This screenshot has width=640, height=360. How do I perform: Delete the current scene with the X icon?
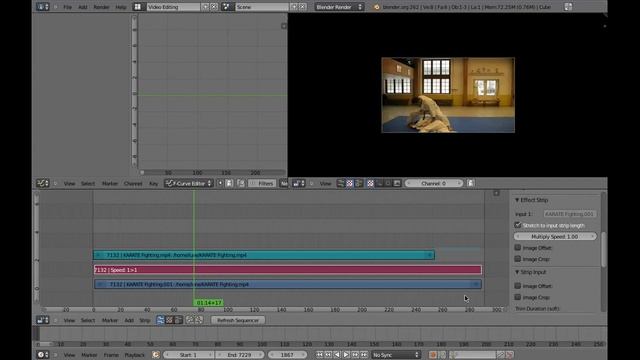pos(302,7)
